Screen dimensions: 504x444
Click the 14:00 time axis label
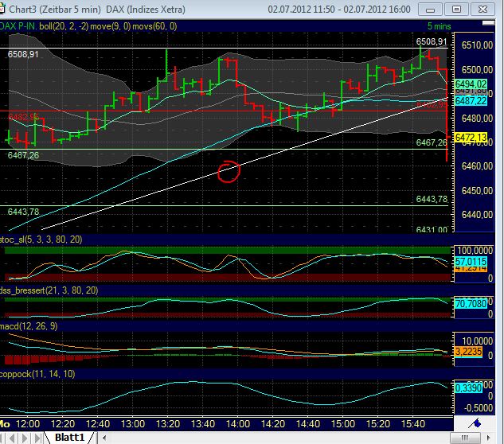(x=238, y=424)
